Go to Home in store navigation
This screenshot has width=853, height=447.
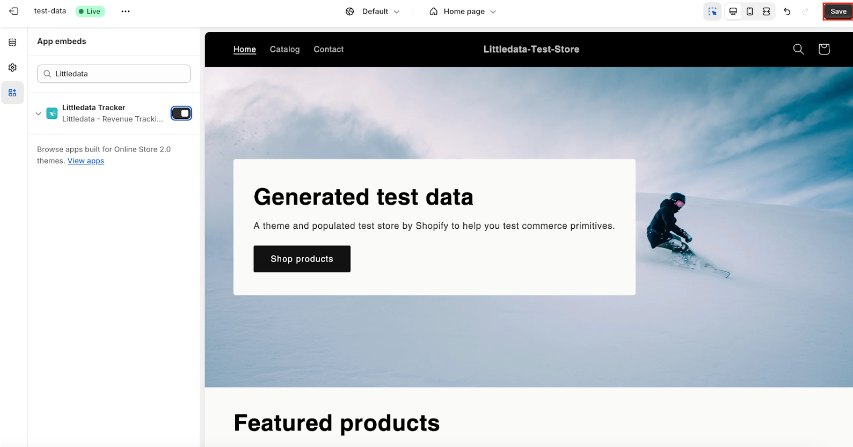[x=244, y=49]
